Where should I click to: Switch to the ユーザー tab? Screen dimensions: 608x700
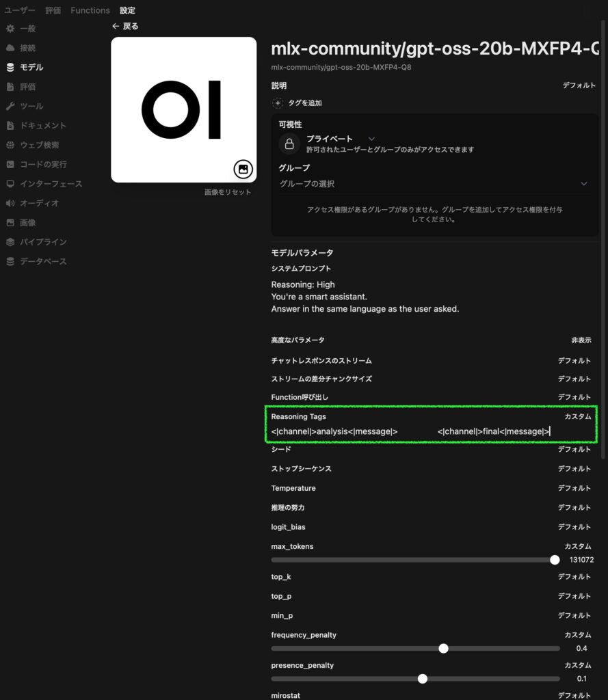pyautogui.click(x=20, y=10)
